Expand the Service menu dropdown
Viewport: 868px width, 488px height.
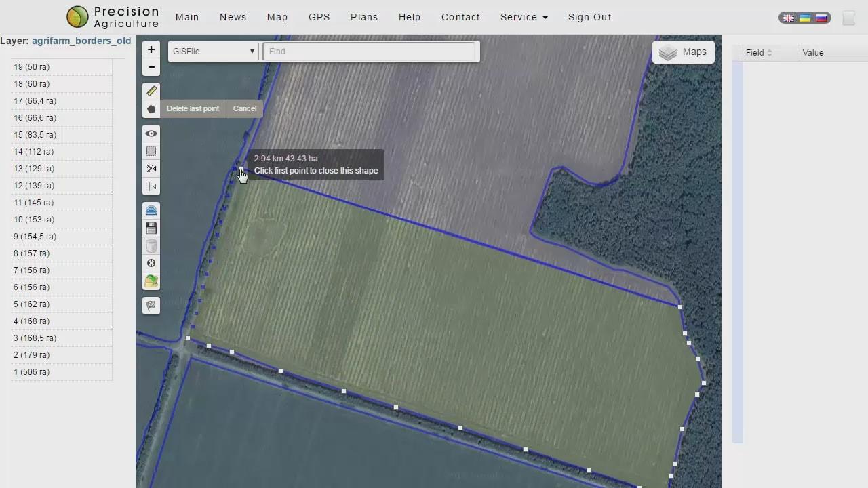point(524,17)
